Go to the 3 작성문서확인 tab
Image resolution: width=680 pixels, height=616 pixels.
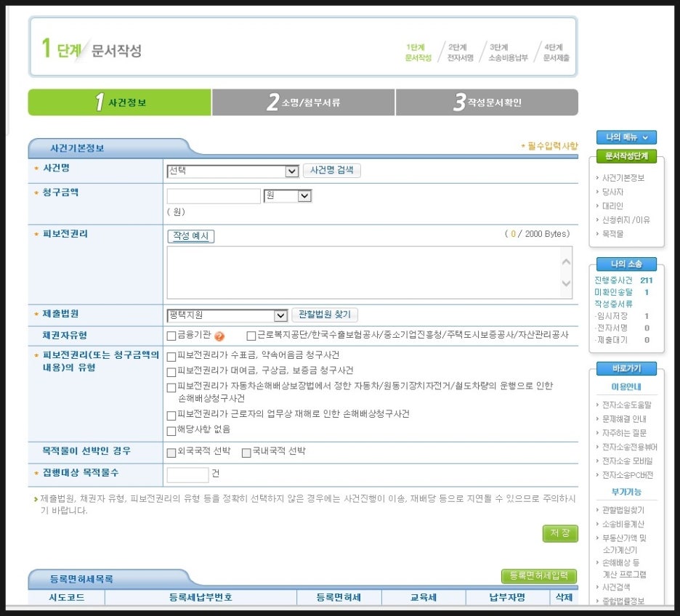coord(487,102)
